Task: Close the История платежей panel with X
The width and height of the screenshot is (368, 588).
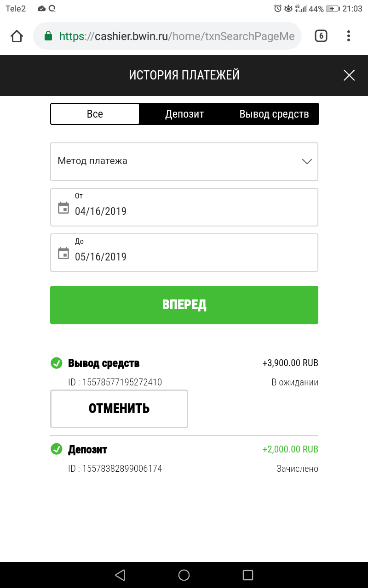Action: tap(349, 75)
